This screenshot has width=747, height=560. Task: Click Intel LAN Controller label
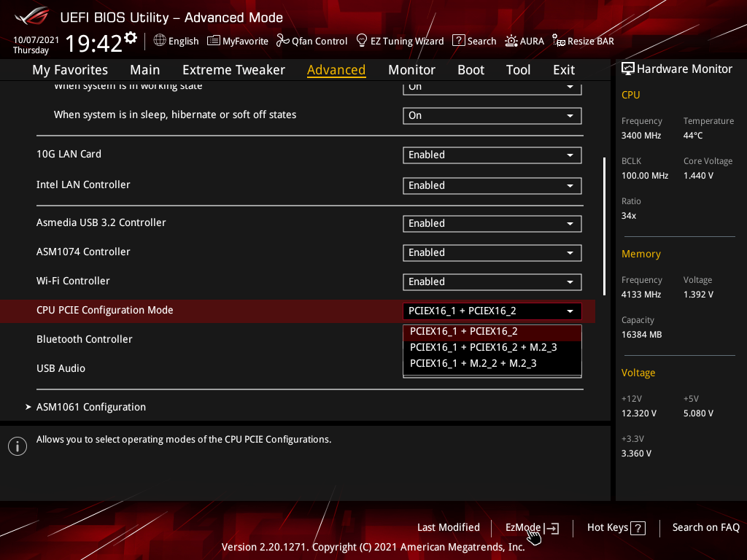tap(83, 184)
